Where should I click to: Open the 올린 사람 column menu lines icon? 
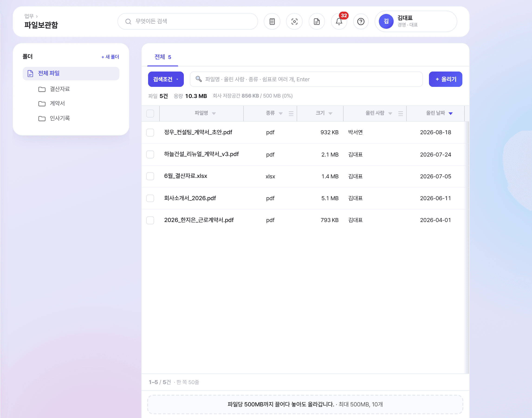coord(400,113)
